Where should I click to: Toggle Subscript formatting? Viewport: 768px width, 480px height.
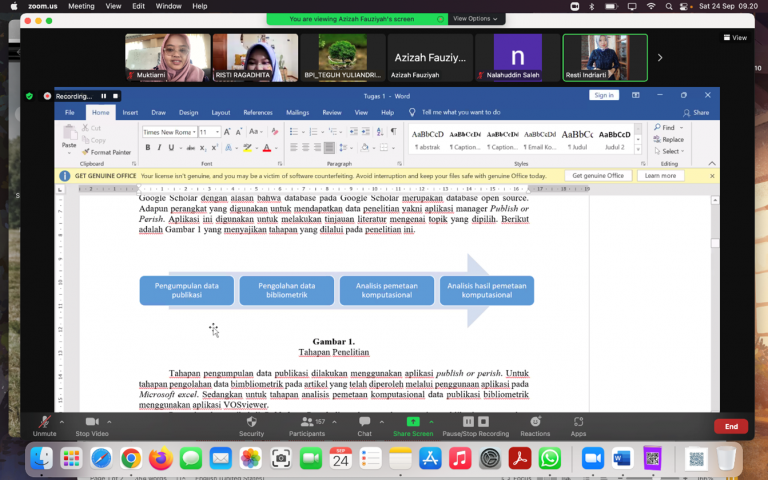point(203,147)
